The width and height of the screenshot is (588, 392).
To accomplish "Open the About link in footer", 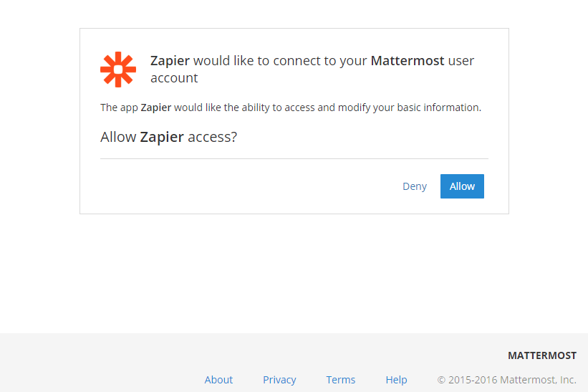I will pyautogui.click(x=218, y=380).
